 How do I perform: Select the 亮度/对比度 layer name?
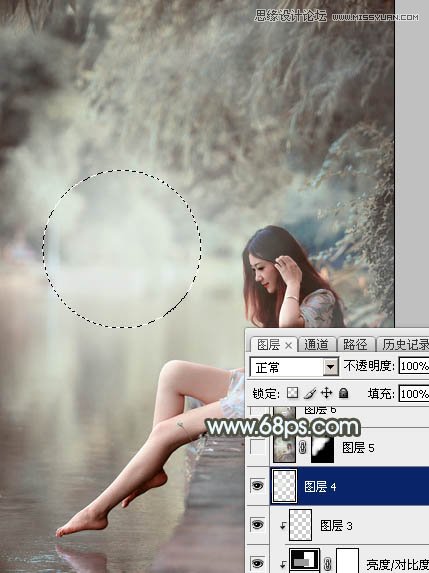point(398,565)
